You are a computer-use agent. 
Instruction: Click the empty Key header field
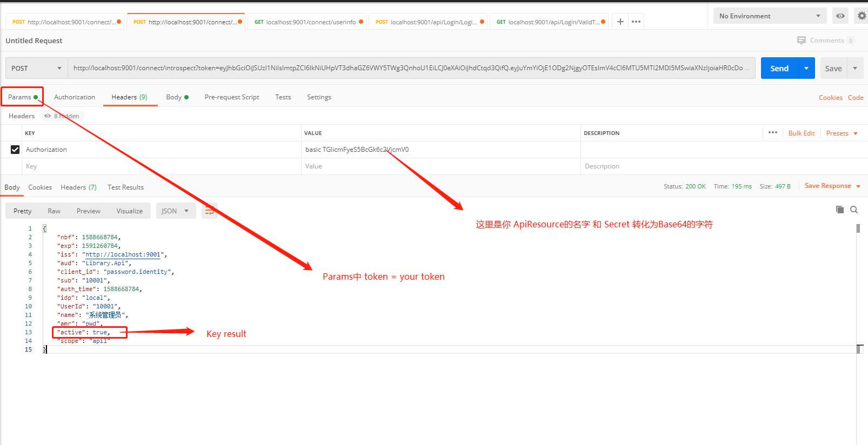pyautogui.click(x=162, y=166)
